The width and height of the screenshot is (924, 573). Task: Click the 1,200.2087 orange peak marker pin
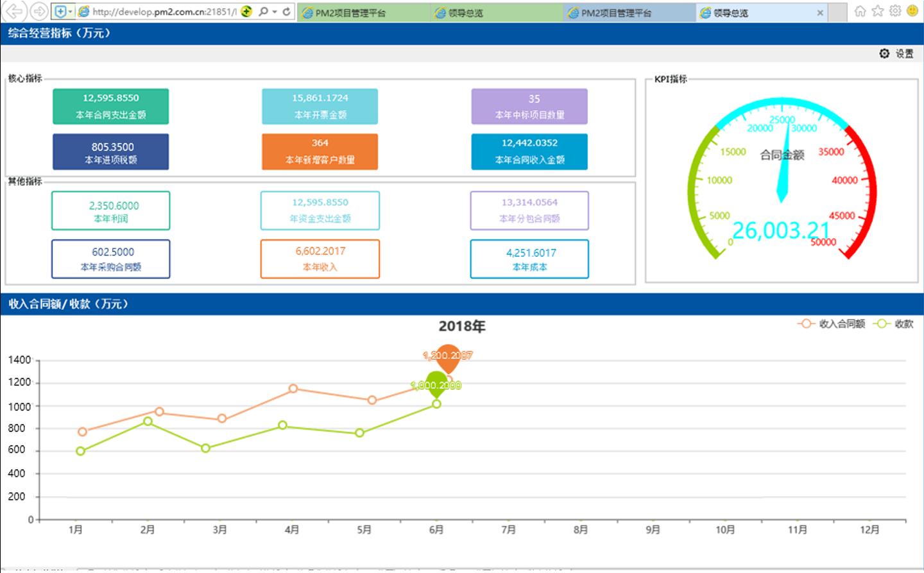click(448, 357)
